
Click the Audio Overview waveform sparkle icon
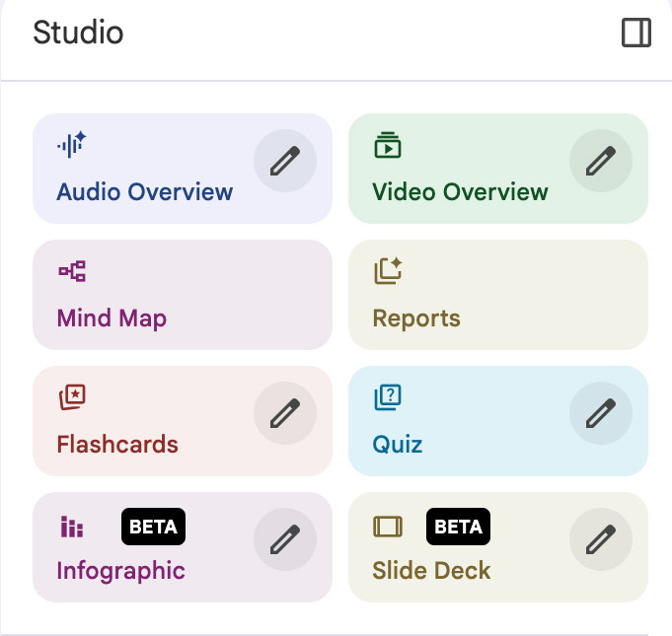(x=71, y=145)
